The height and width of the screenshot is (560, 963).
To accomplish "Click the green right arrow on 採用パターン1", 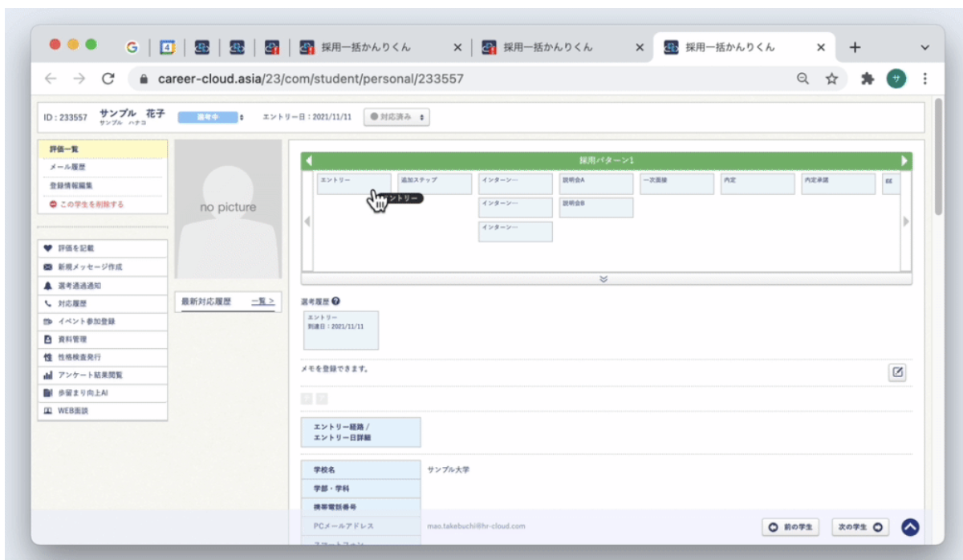I will click(905, 160).
